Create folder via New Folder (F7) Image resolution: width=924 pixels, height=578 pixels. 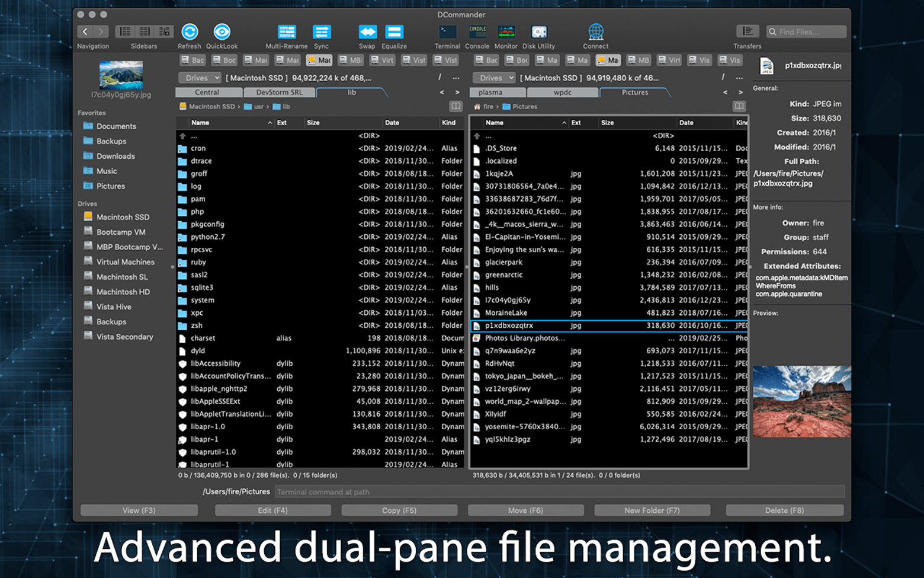(x=652, y=510)
